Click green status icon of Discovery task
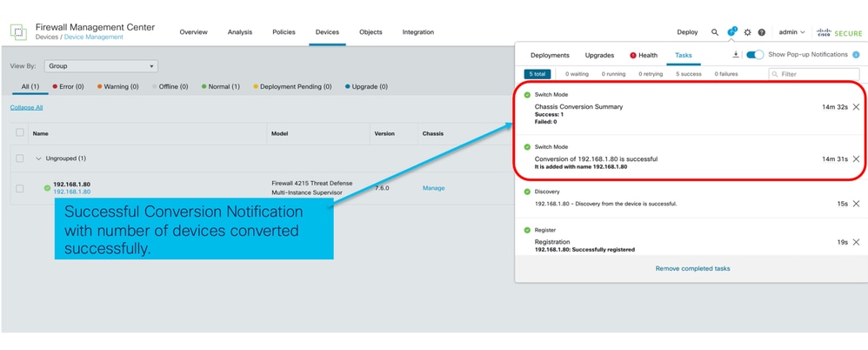 [527, 192]
